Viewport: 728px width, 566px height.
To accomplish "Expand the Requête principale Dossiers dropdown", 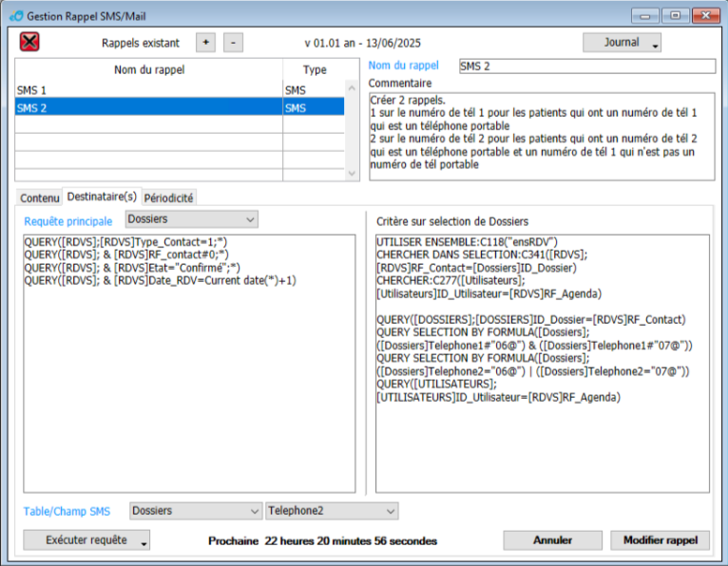I will tap(191, 219).
